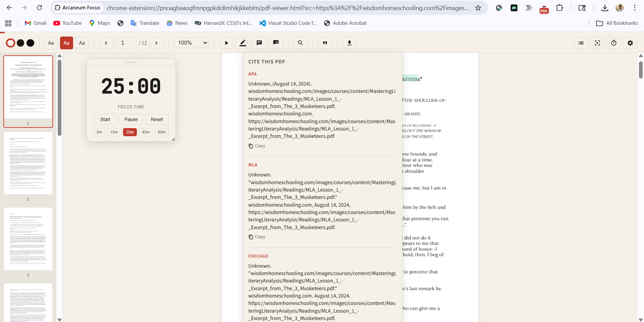Screen dimensions: 644x322
Task: Open page 4 thumbnail in sidebar
Action: (x=28, y=303)
